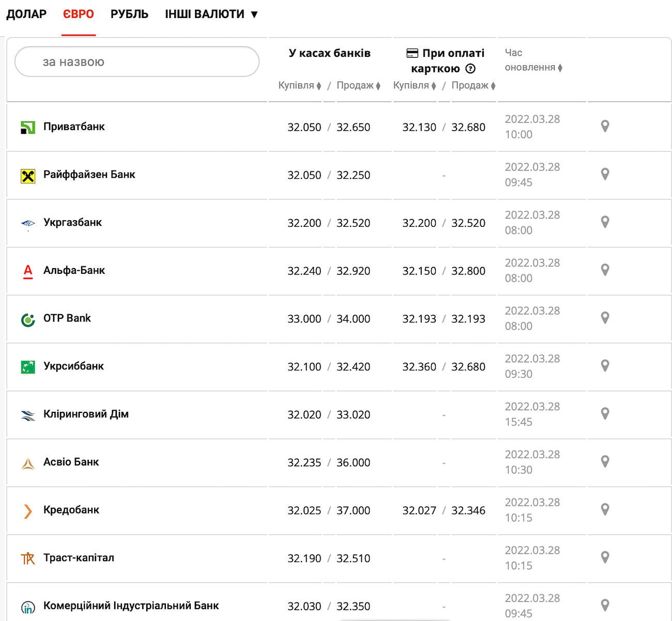Sort card payment Продаж column
The image size is (672, 621).
coord(473,86)
